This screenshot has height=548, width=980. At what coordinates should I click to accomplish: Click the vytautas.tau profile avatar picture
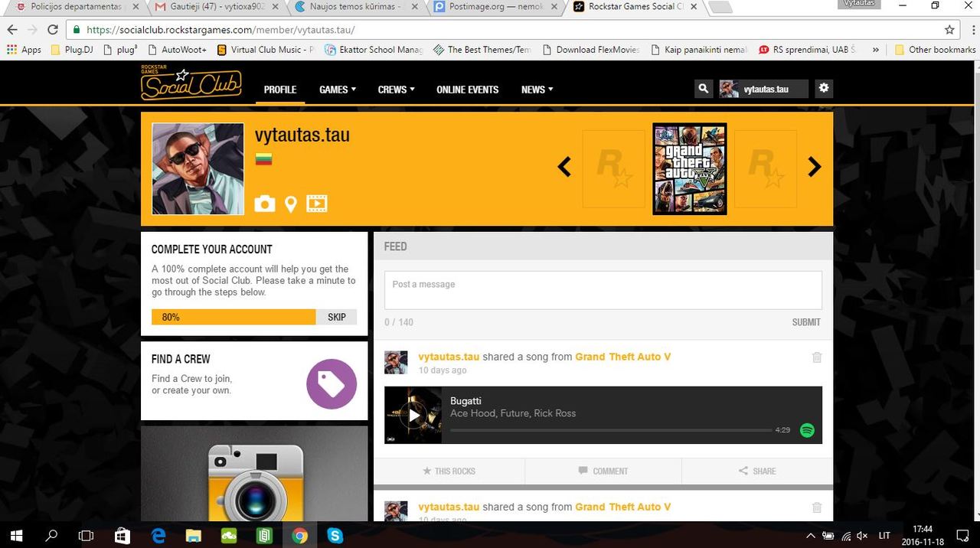click(x=198, y=169)
